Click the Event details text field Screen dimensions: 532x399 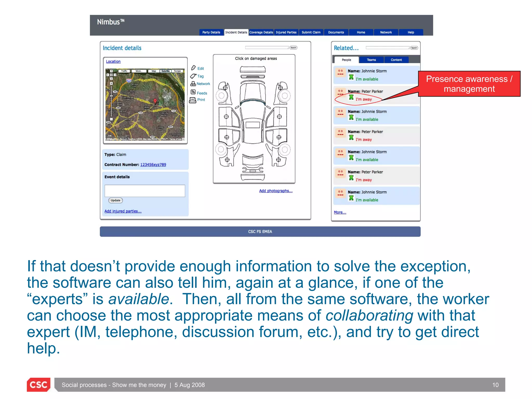(x=145, y=191)
